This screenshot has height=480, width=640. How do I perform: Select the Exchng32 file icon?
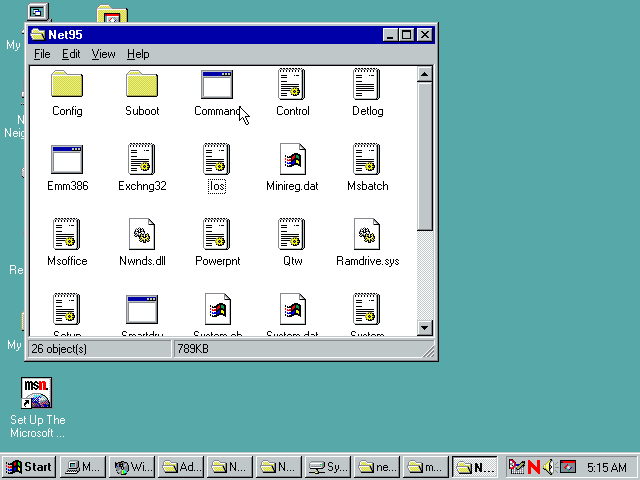(142, 160)
